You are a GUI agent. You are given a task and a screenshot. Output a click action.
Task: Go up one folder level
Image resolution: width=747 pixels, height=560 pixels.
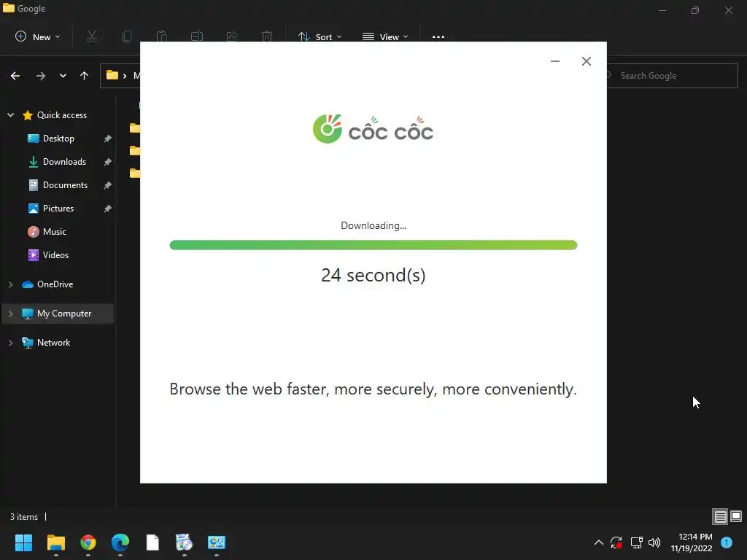pos(85,76)
